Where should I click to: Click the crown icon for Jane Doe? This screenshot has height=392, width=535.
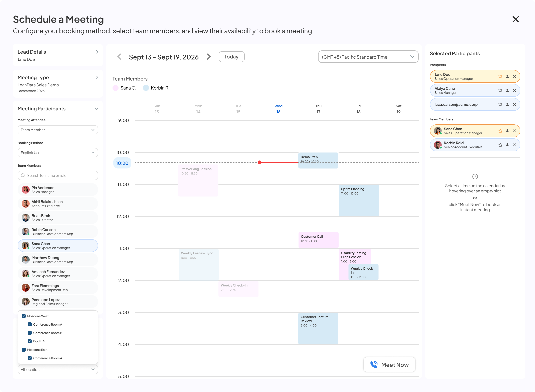500,76
